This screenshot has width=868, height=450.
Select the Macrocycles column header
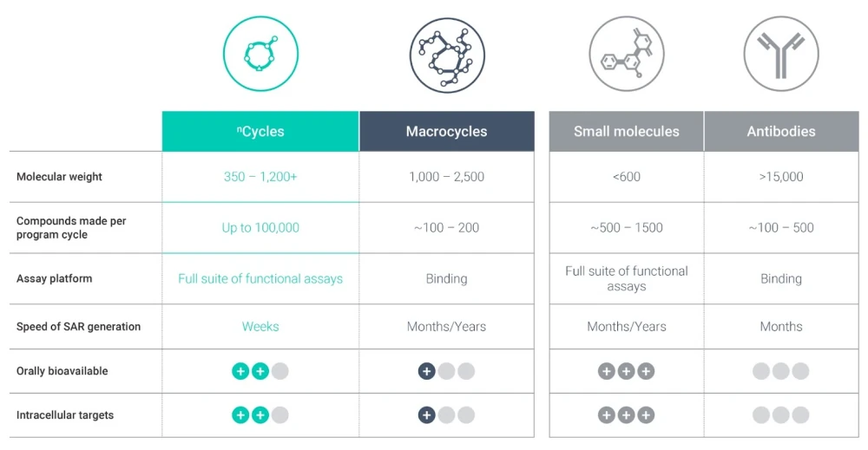[447, 131]
